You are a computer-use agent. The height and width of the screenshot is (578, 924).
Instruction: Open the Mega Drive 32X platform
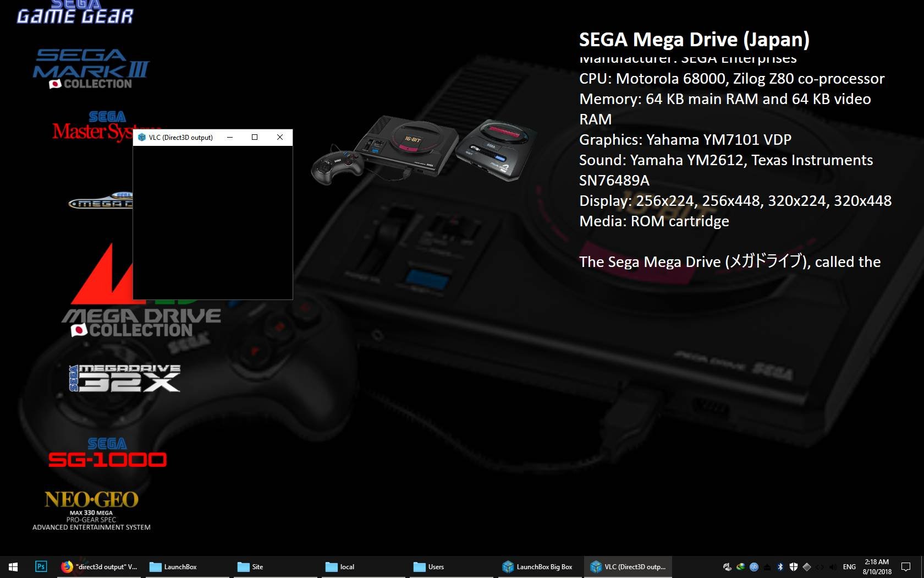125,378
